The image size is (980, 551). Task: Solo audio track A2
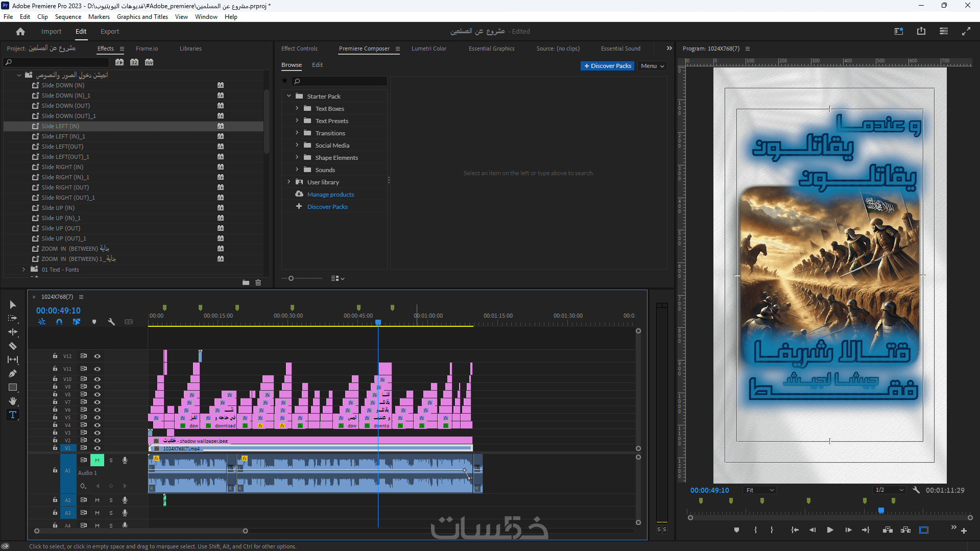(x=111, y=500)
